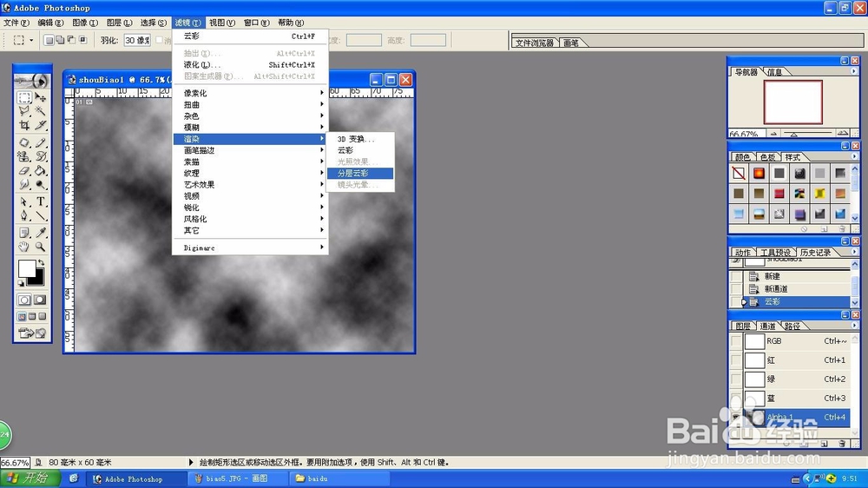Expand 模糊 filter submenu
The width and height of the screenshot is (868, 488).
click(x=250, y=128)
